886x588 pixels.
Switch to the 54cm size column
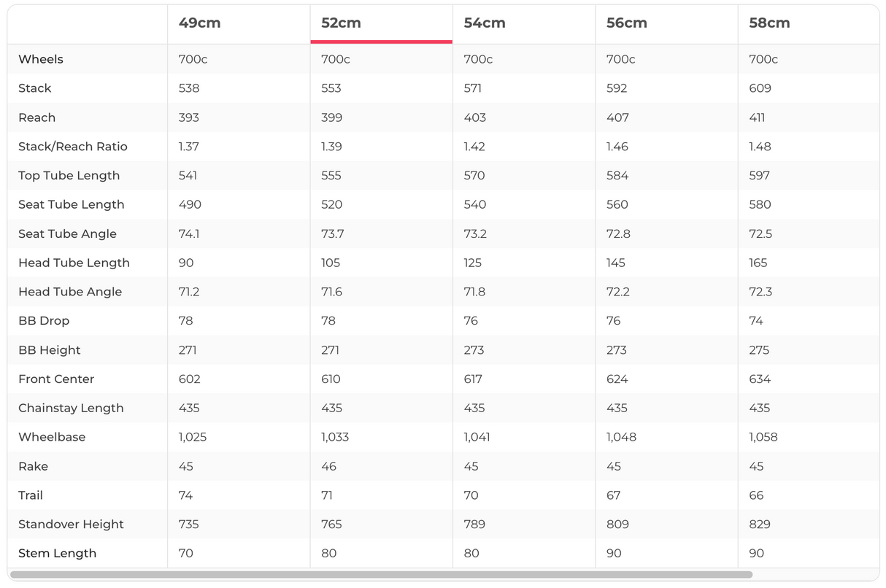485,23
